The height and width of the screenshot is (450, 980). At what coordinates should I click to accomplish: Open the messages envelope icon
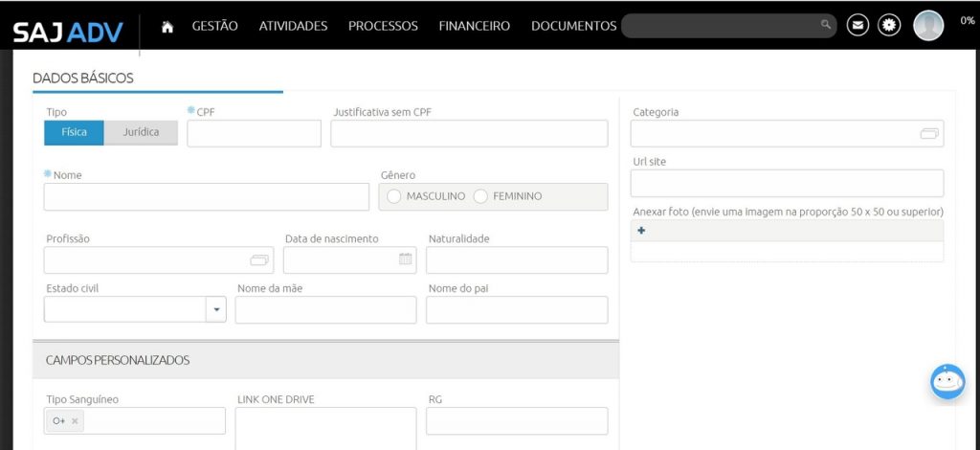click(858, 26)
